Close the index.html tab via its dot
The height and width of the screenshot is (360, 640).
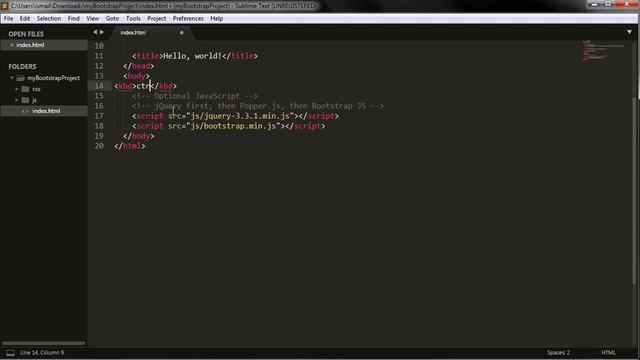pyautogui.click(x=182, y=33)
